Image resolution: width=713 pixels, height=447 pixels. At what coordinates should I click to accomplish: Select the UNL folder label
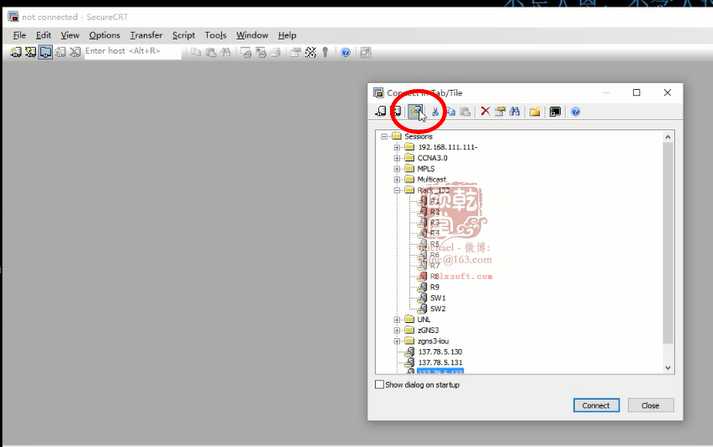pyautogui.click(x=423, y=320)
